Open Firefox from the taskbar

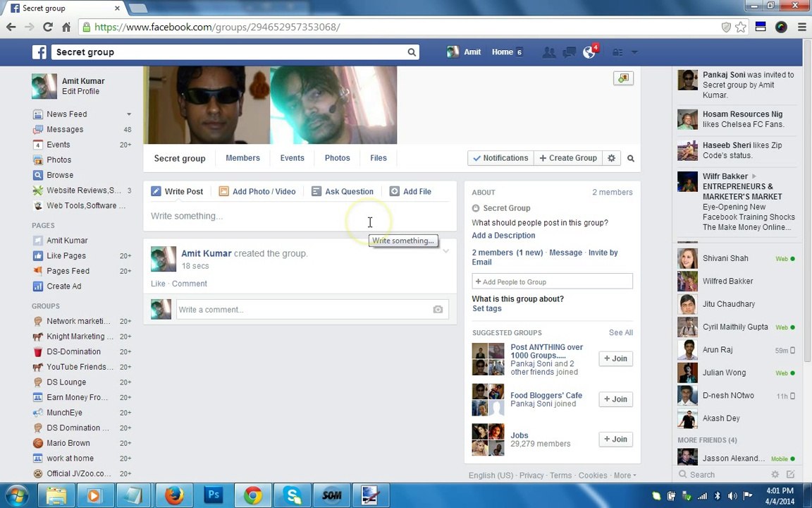tap(175, 495)
